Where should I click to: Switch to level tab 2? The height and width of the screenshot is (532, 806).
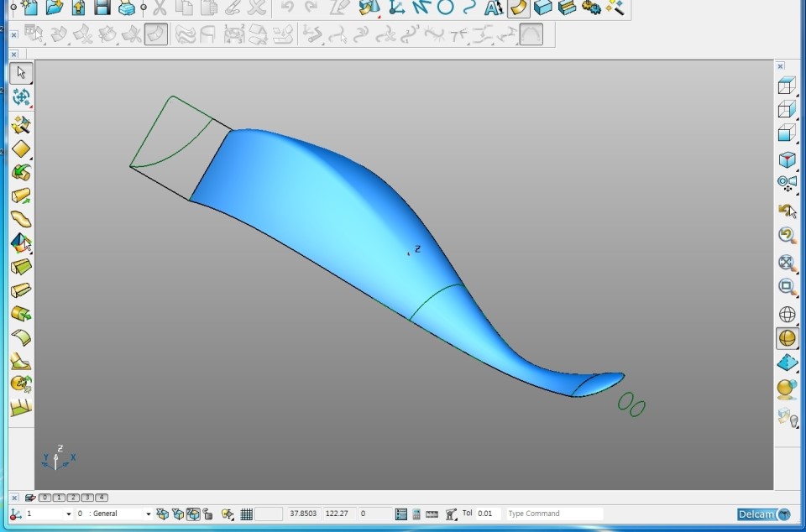tap(73, 497)
